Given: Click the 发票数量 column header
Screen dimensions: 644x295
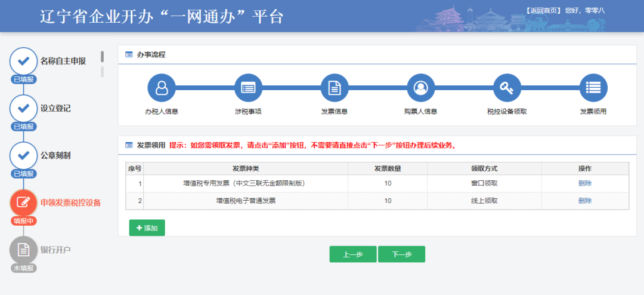Looking at the screenshot, I should (x=388, y=168).
